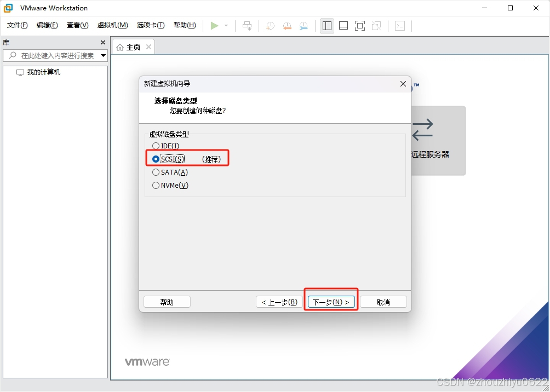Select the IDE(I) disk type radio button

click(x=156, y=146)
